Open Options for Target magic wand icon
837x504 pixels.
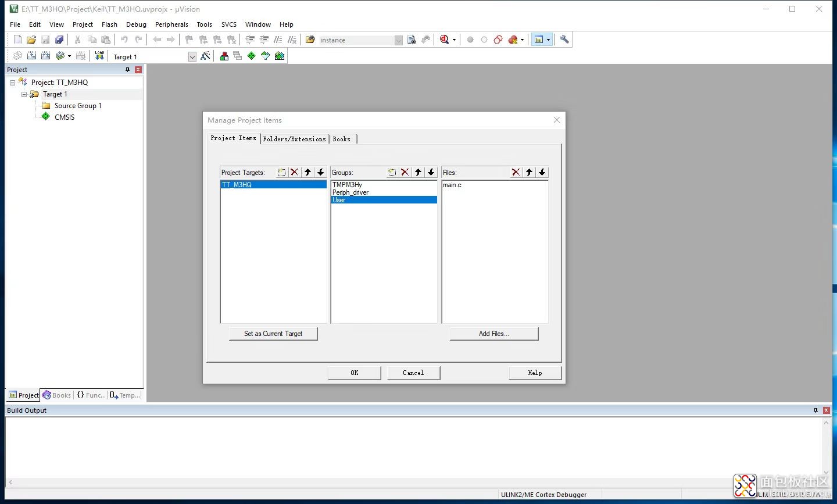pyautogui.click(x=205, y=56)
